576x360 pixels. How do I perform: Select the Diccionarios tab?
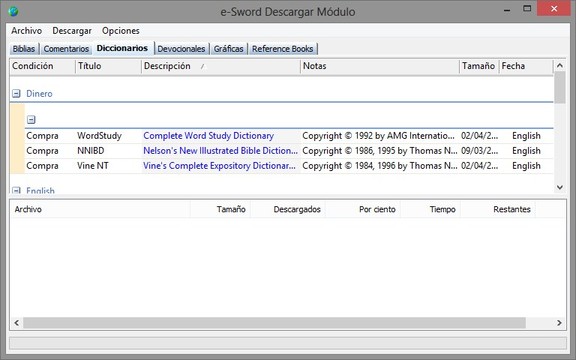(122, 48)
